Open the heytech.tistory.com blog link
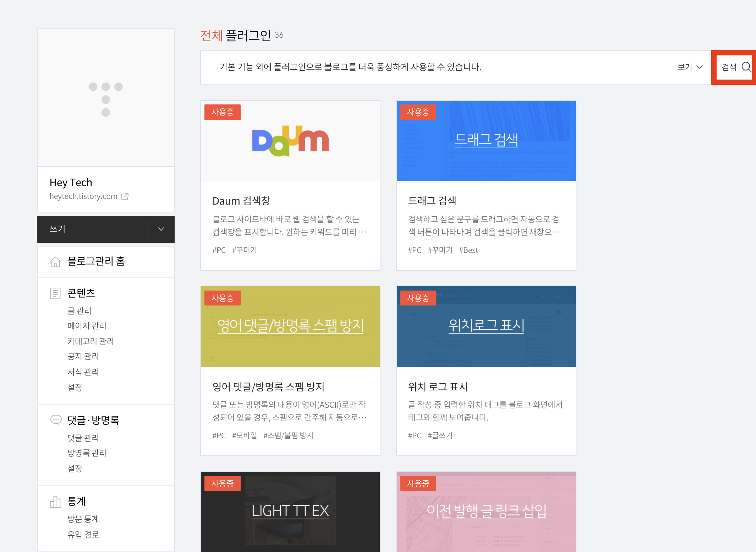Viewport: 756px width, 552px height. coord(83,196)
